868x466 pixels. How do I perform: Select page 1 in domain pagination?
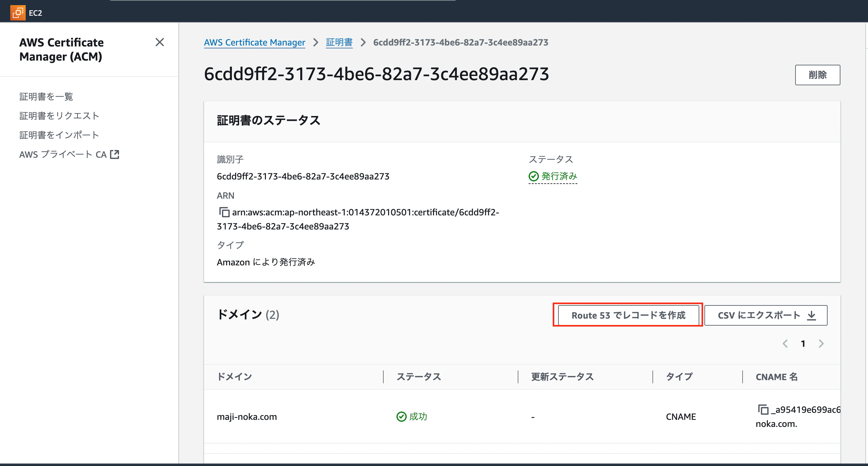803,344
